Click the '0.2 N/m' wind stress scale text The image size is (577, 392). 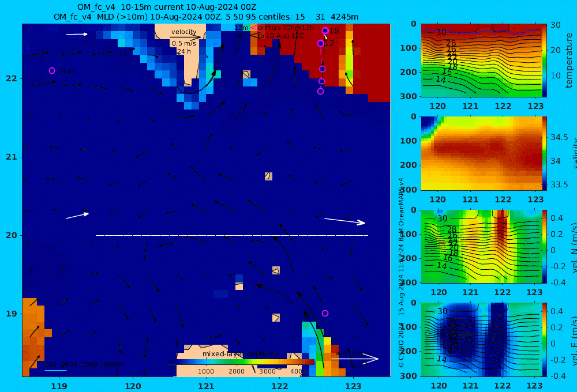351,366
